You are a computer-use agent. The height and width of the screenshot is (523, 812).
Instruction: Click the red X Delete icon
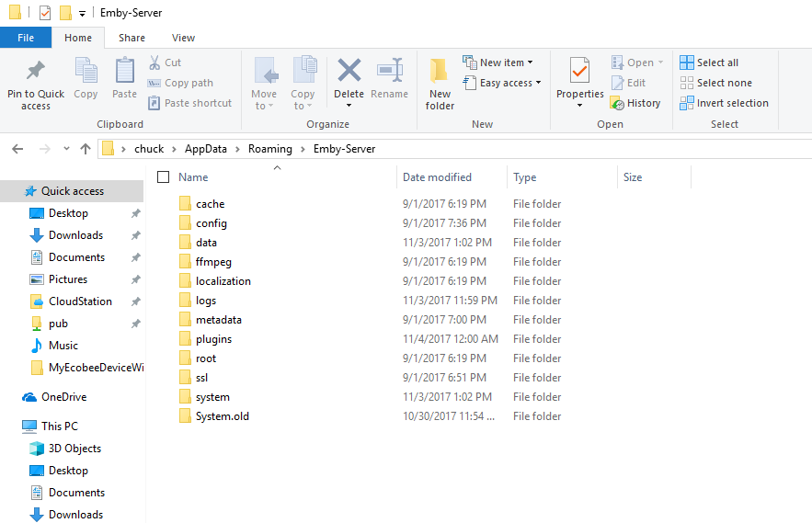349,70
